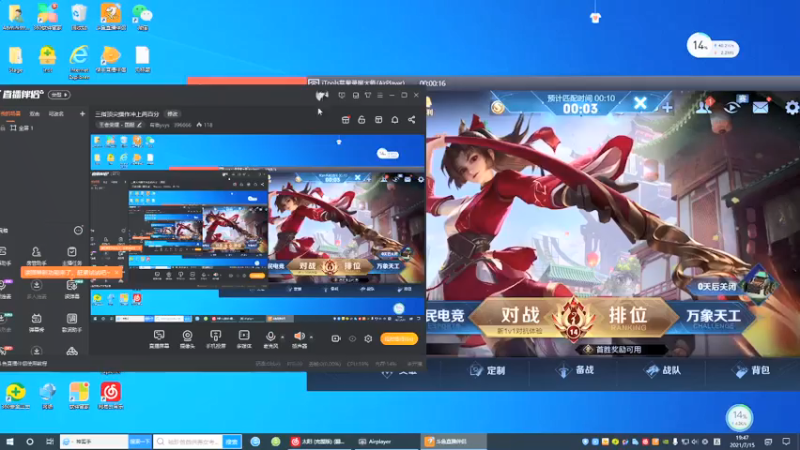
Task: Open 万象天工 challenge mode
Action: [x=713, y=317]
